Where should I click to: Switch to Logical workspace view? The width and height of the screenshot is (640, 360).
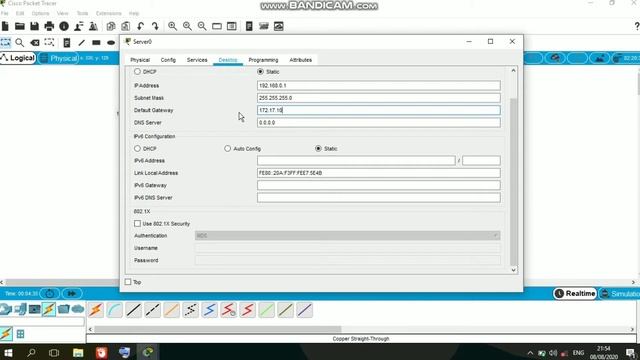coord(18,58)
